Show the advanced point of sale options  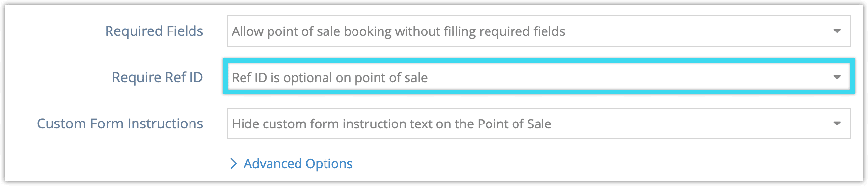[291, 163]
